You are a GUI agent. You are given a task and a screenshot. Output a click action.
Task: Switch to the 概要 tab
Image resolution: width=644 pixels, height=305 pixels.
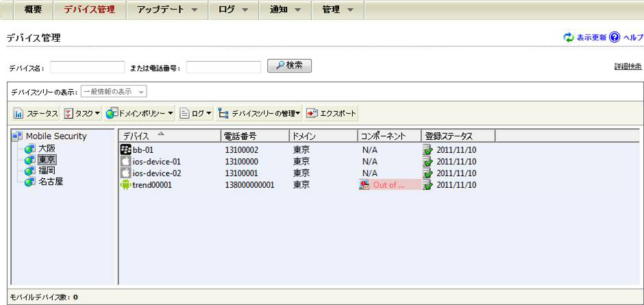point(28,10)
